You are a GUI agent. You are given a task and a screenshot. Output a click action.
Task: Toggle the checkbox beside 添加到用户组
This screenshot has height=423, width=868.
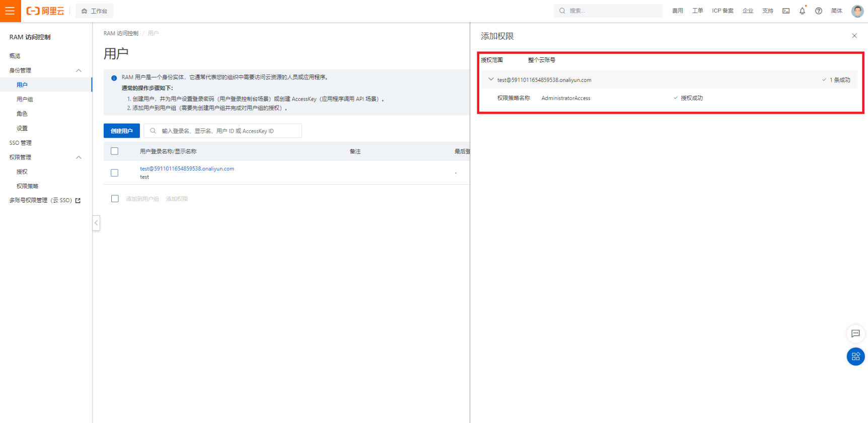click(115, 199)
